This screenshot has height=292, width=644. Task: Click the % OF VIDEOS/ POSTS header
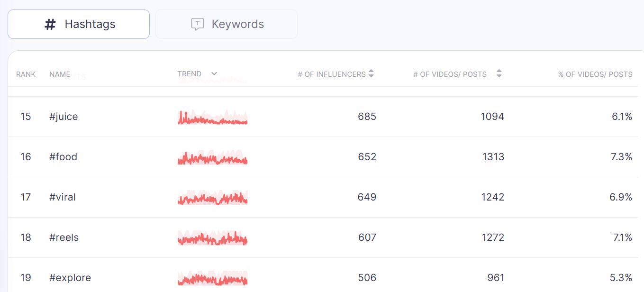coord(595,74)
